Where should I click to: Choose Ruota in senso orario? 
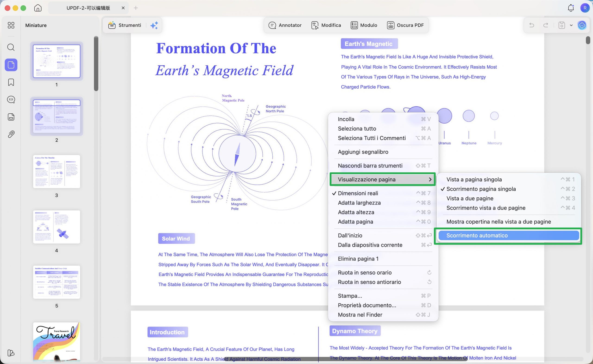pos(383,273)
